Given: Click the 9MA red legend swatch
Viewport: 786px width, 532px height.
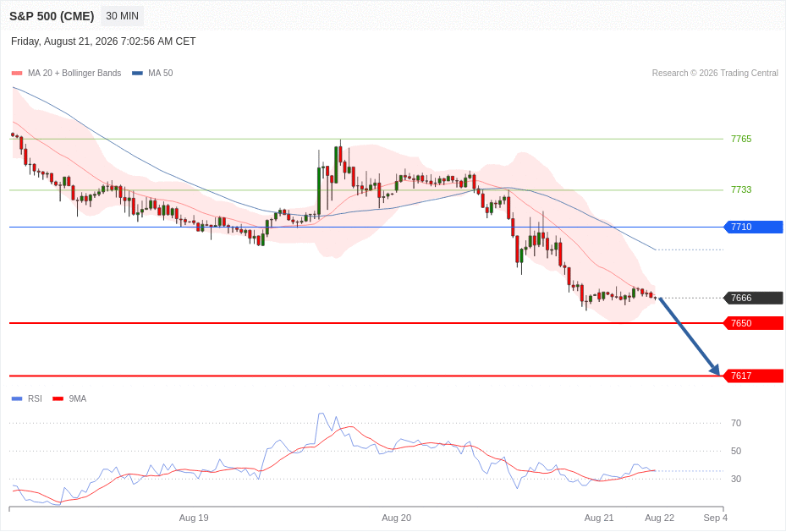Looking at the screenshot, I should [x=58, y=398].
